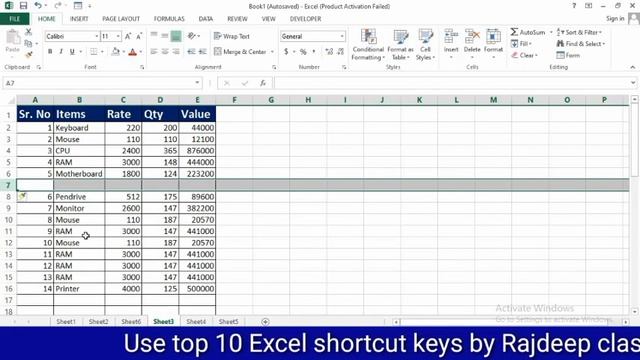Switch to the DEVELOPER tab
Screen dimensions: 640x360
pos(305,19)
